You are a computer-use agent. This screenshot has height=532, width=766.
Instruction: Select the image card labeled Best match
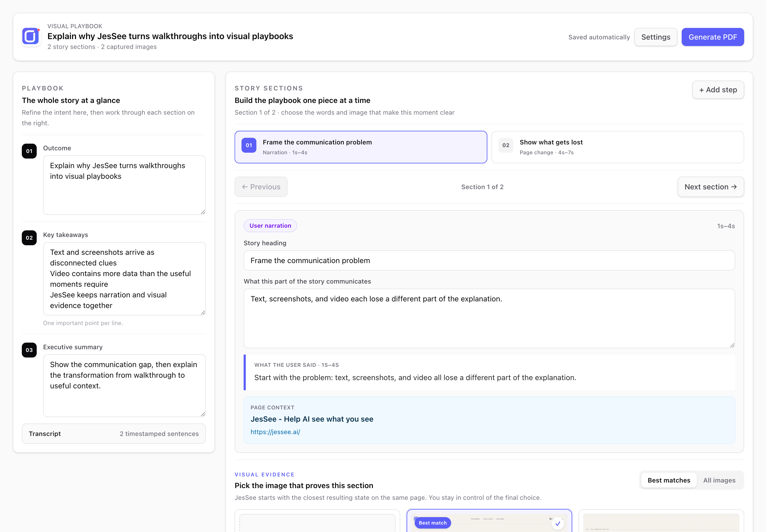pos(489,521)
